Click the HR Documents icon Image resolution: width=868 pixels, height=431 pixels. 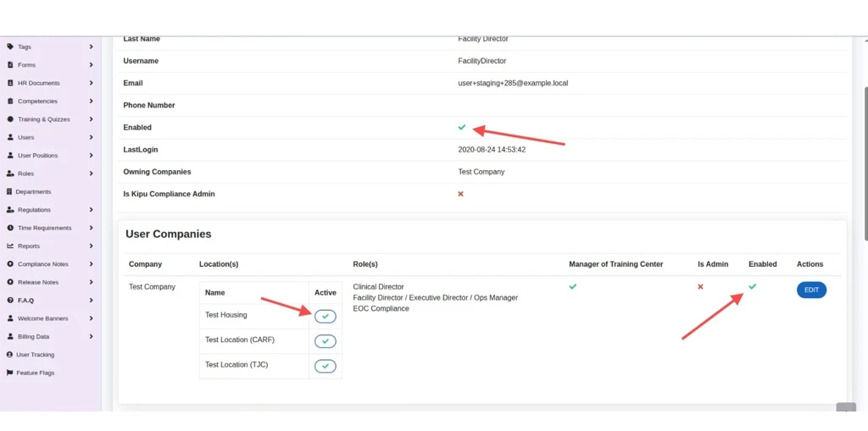pos(10,83)
